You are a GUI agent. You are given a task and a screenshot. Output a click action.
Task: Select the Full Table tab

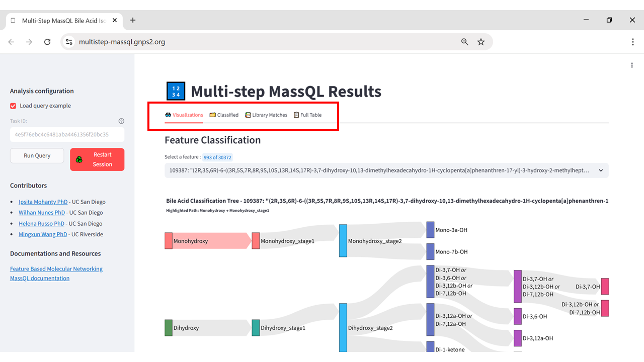coord(307,115)
